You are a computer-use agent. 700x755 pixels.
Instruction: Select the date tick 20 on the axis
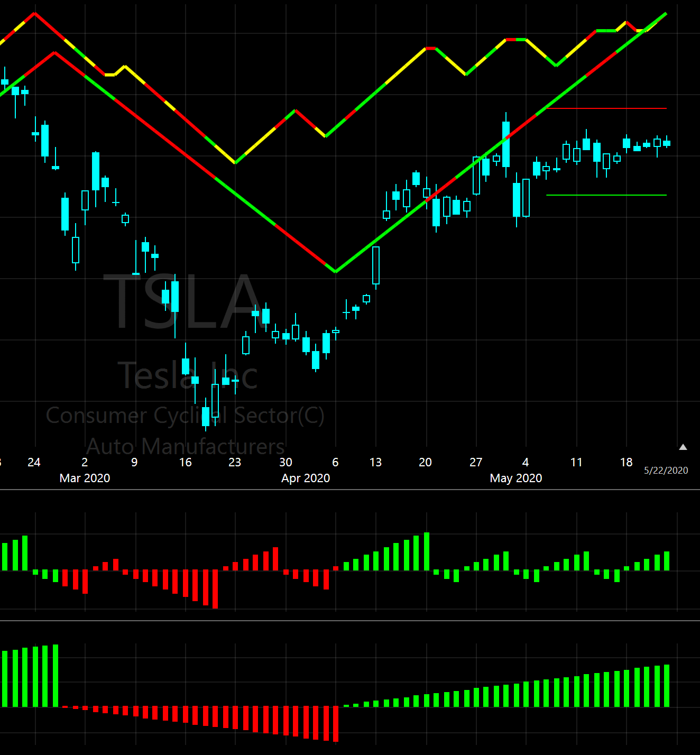click(425, 462)
